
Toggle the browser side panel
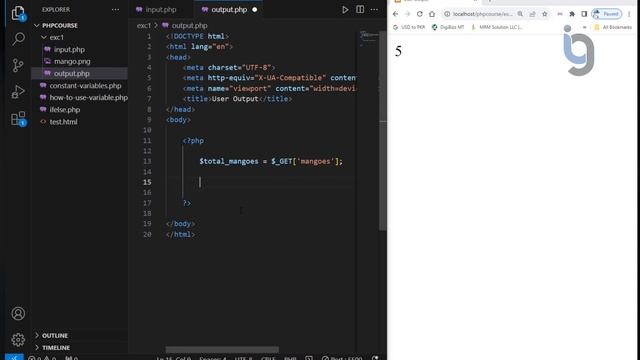[584, 14]
